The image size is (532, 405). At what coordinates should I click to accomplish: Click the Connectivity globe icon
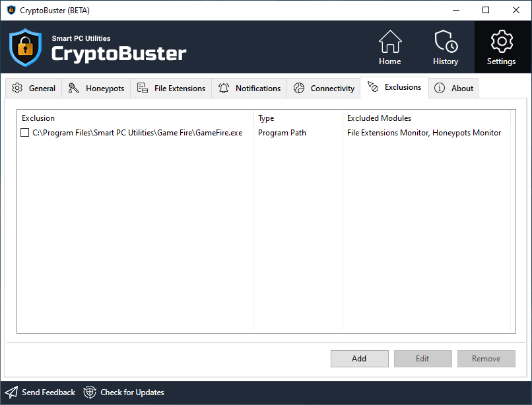click(x=299, y=88)
